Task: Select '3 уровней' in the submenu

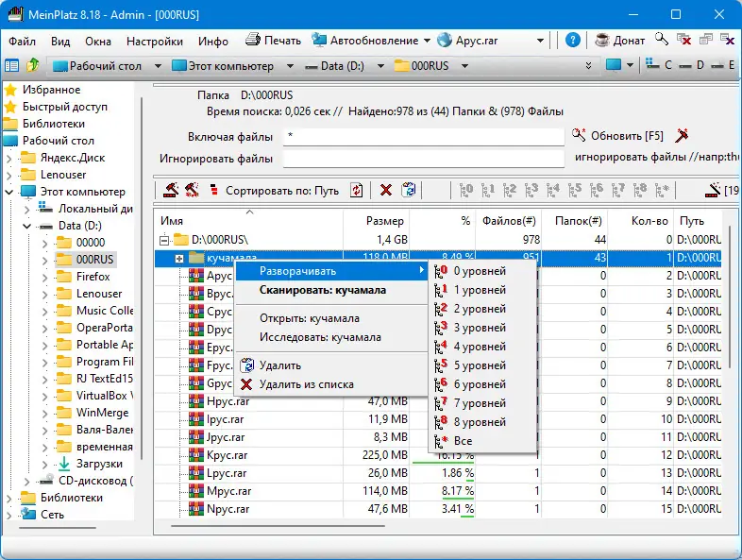Action: point(480,328)
